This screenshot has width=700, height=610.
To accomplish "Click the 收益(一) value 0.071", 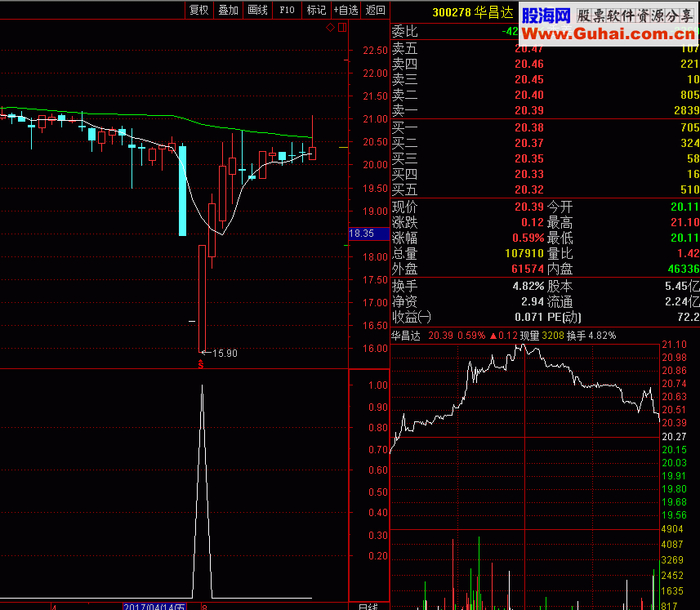I will click(529, 318).
